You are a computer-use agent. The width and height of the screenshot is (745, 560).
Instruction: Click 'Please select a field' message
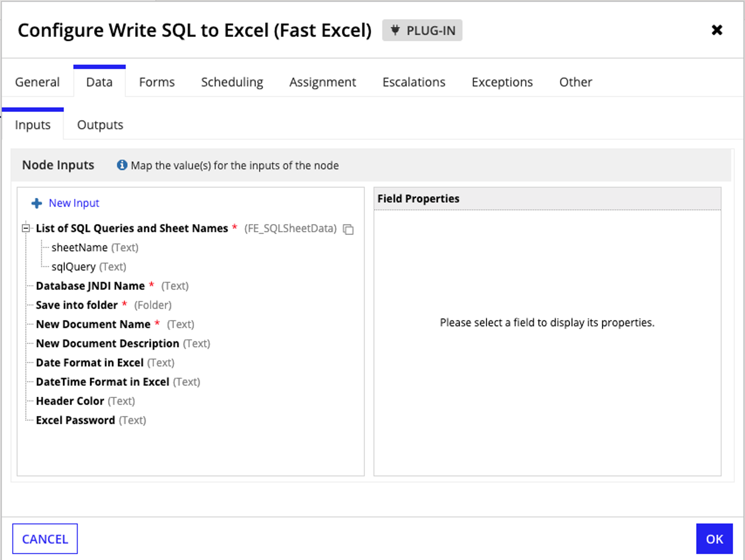(547, 323)
